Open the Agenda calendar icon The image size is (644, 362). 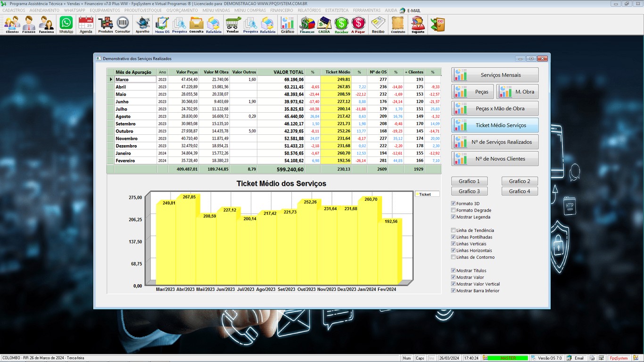pos(86,24)
